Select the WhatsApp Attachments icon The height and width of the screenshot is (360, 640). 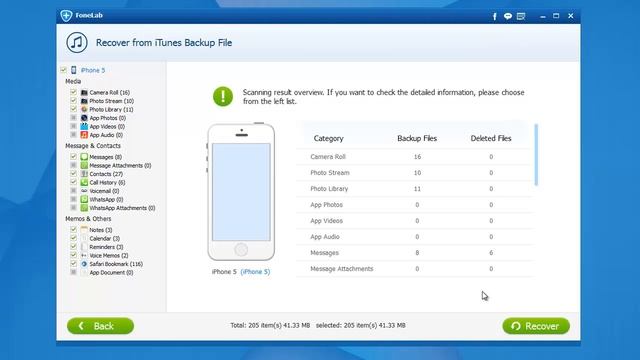pos(84,208)
